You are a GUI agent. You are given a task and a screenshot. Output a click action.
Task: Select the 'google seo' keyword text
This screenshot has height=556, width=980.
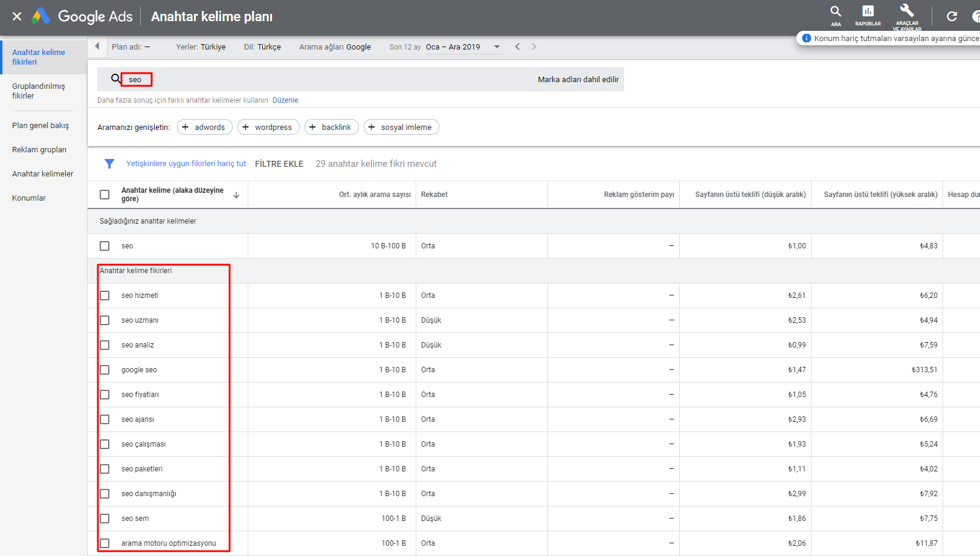[139, 370]
